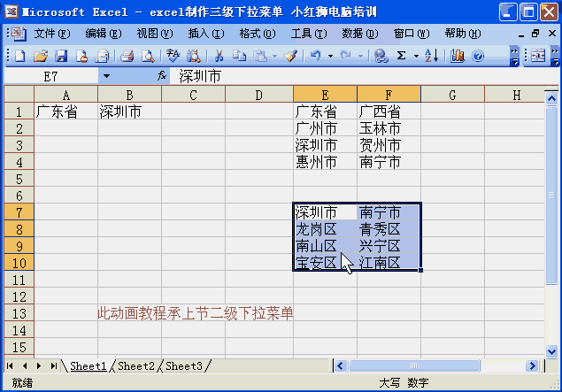Click the Open folder icon in the toolbar
Image resolution: width=562 pixels, height=392 pixels.
[x=41, y=56]
